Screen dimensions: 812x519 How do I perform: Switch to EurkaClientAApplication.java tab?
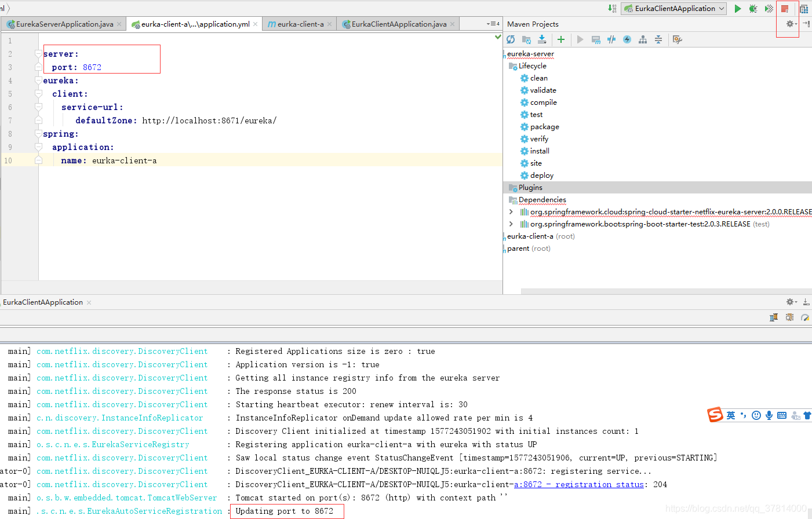pos(398,24)
